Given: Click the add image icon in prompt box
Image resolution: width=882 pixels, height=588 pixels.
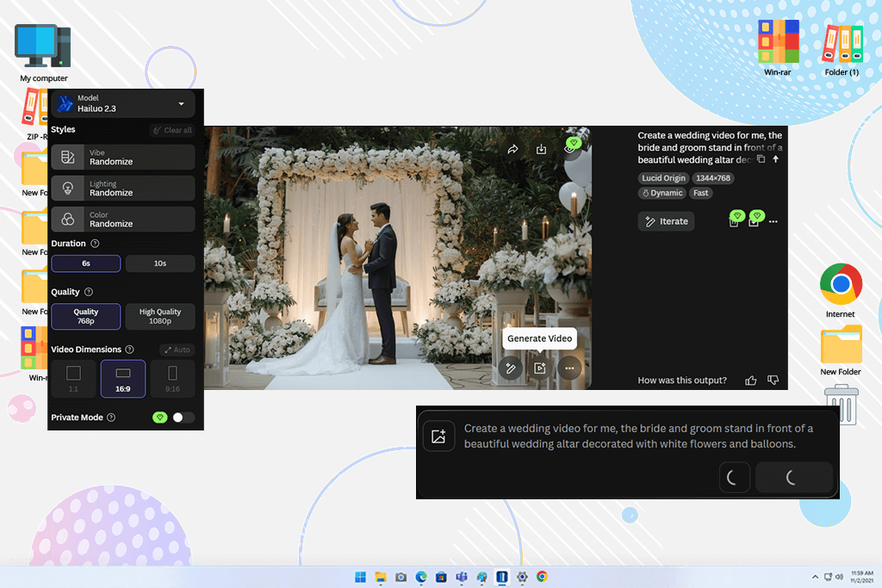Looking at the screenshot, I should [438, 436].
